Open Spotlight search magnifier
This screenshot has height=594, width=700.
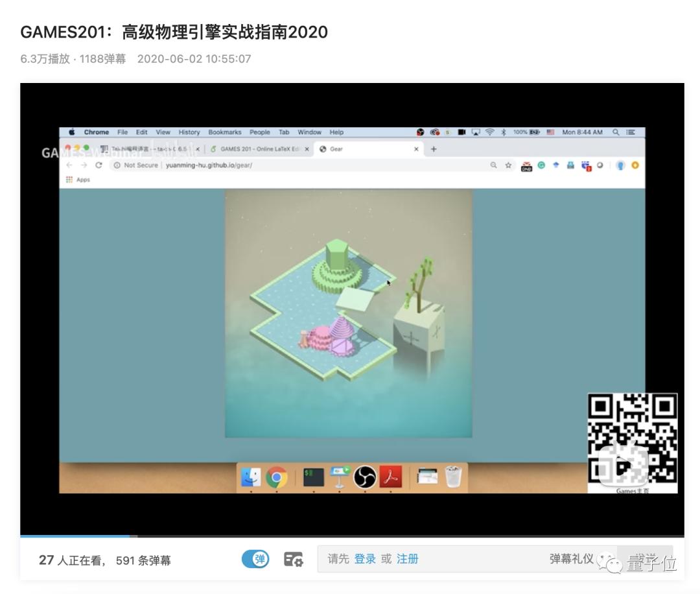click(x=616, y=132)
